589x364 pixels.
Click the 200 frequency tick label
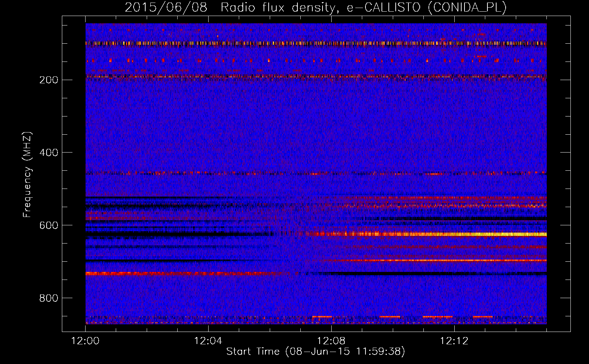point(49,80)
